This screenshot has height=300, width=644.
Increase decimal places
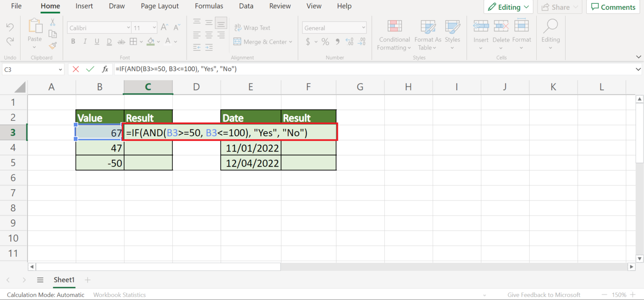349,42
